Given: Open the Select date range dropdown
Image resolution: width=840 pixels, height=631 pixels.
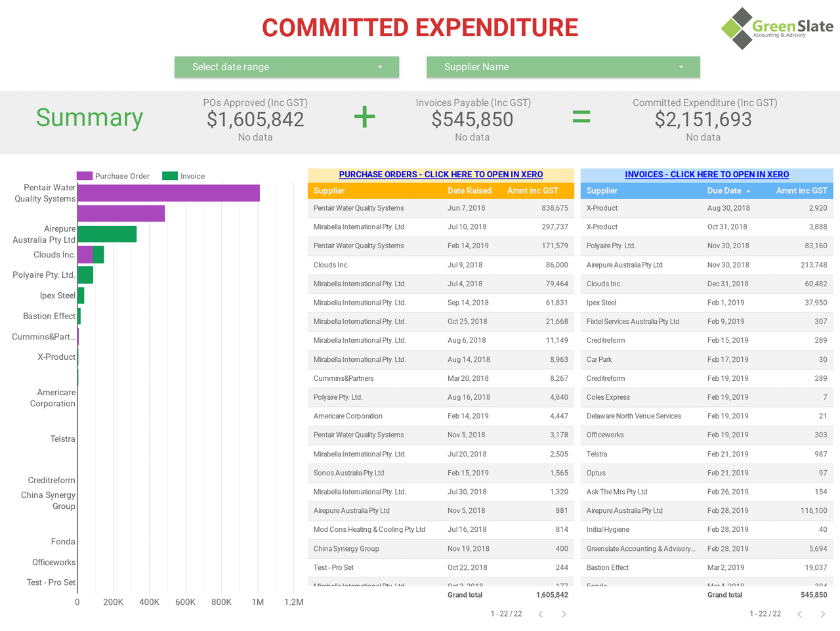Looking at the screenshot, I should coord(287,67).
